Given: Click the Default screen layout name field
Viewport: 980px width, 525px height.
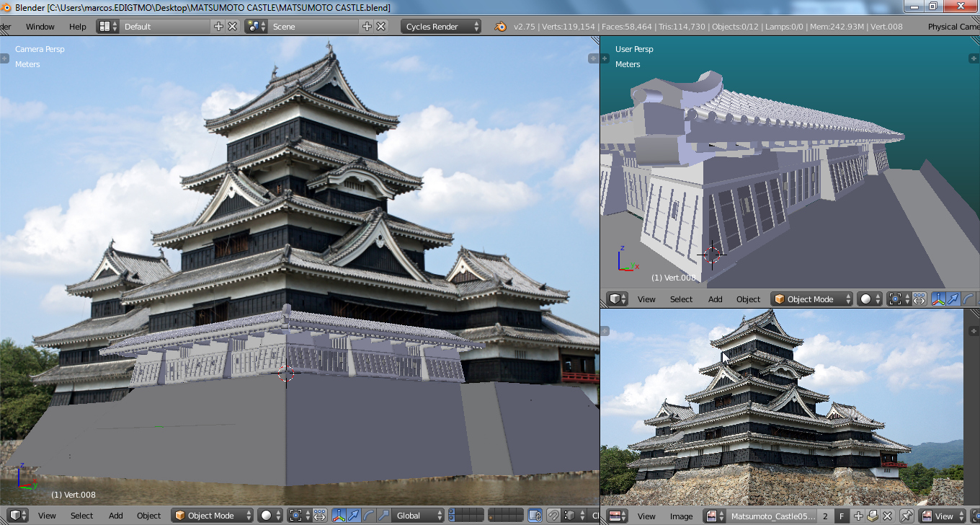Looking at the screenshot, I should click(x=166, y=27).
